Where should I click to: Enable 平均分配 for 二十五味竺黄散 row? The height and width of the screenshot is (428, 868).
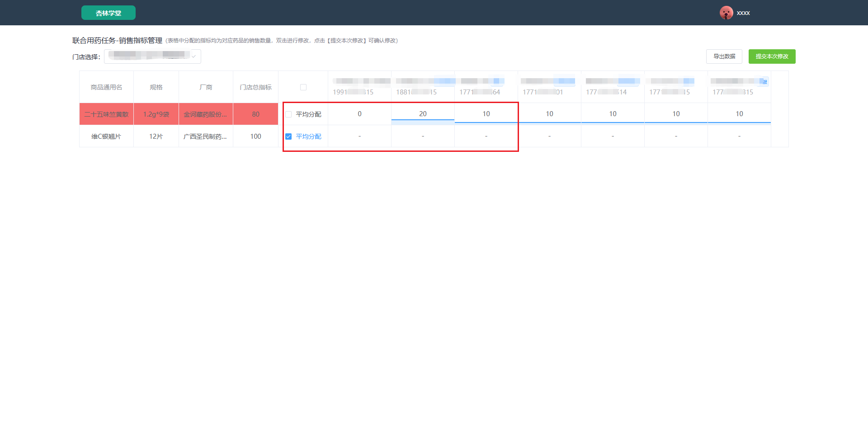pyautogui.click(x=288, y=114)
